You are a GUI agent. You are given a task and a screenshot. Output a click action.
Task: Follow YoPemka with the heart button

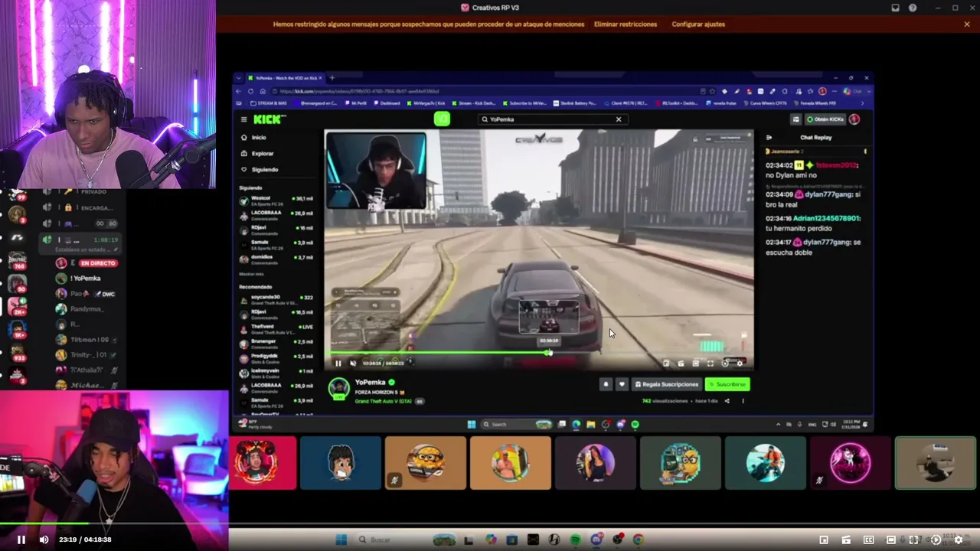(622, 384)
